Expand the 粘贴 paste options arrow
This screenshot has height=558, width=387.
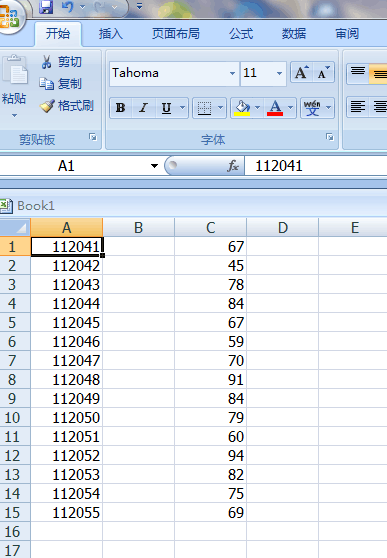tap(14, 115)
